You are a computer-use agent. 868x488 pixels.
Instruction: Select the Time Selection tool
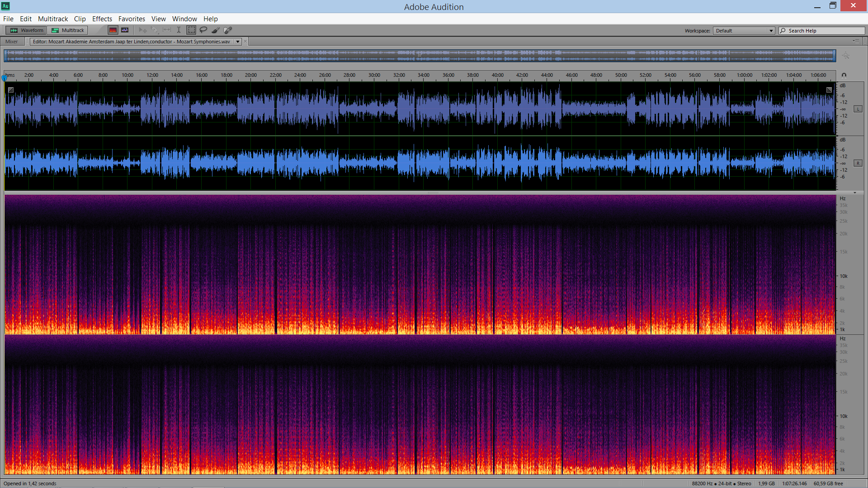179,30
